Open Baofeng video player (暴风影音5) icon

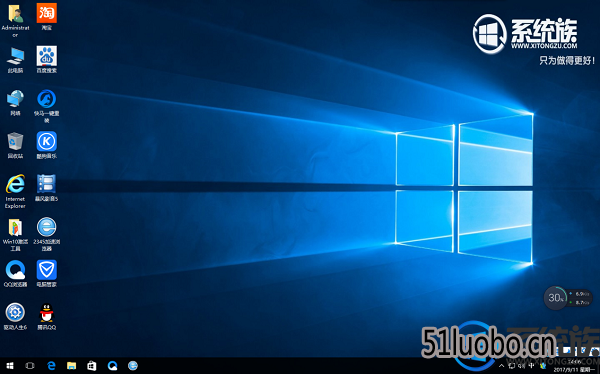[47, 188]
